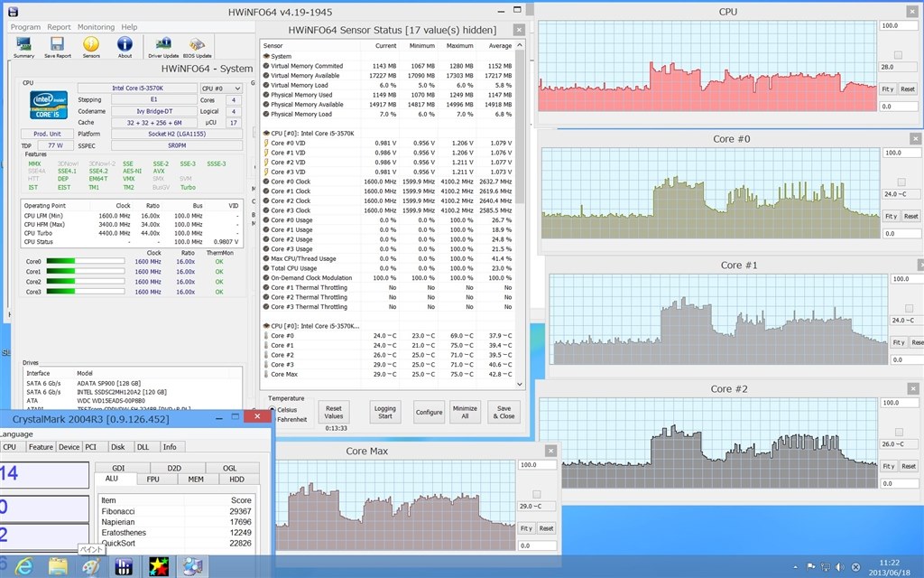The height and width of the screenshot is (578, 924).
Task: Launch the Driver Update icon
Action: coord(163,47)
